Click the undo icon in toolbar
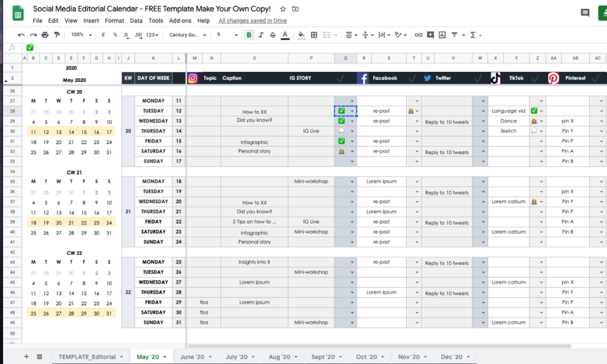 tap(21, 35)
